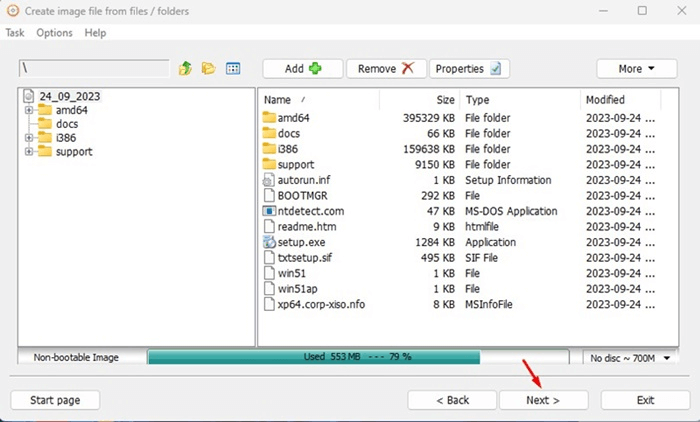The image size is (700, 422).
Task: Open the Task menu
Action: coord(15,33)
